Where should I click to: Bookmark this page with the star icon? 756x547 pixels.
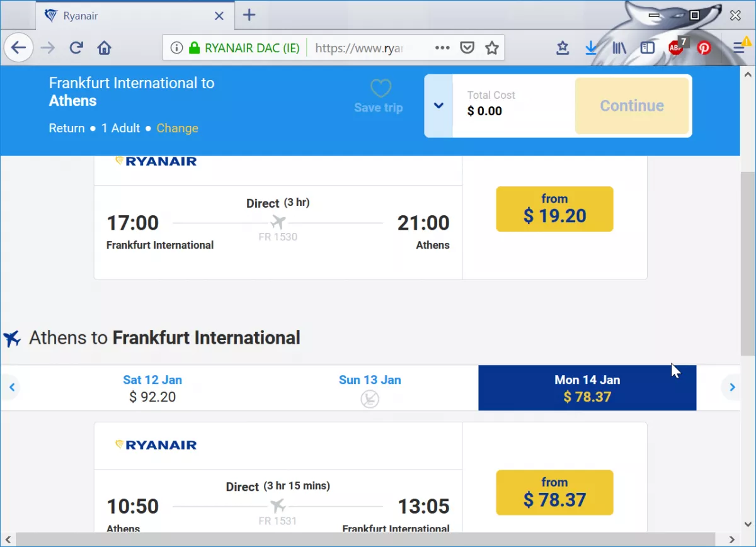491,48
